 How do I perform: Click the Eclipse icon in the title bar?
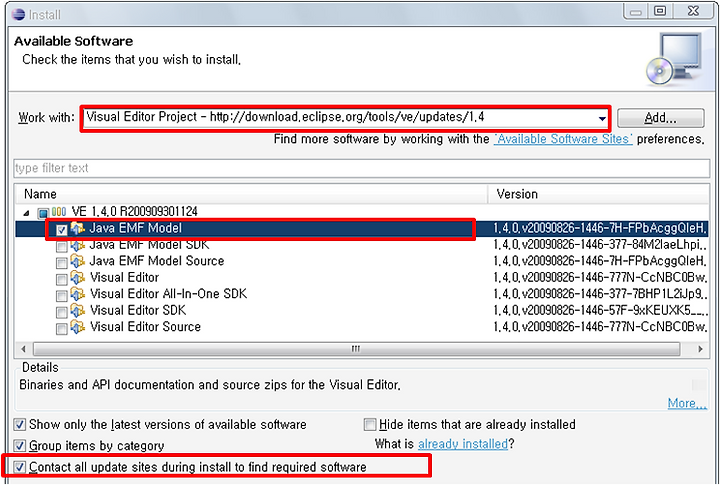point(18,14)
